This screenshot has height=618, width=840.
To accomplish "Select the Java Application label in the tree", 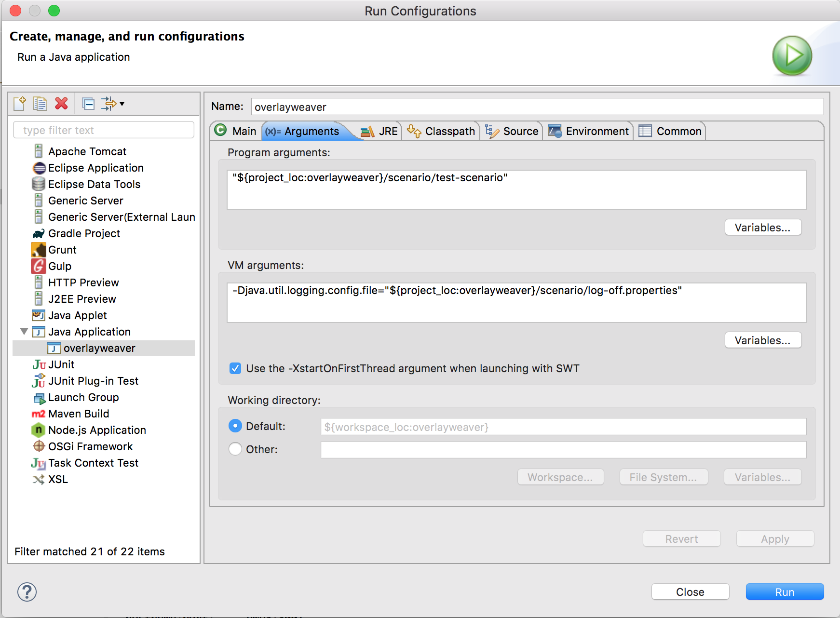I will 89,332.
